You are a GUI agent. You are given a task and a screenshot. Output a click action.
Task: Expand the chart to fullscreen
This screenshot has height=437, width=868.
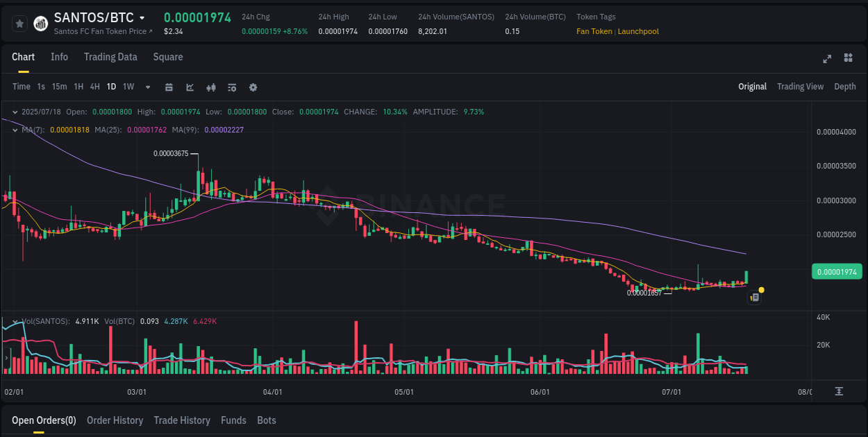(x=827, y=58)
